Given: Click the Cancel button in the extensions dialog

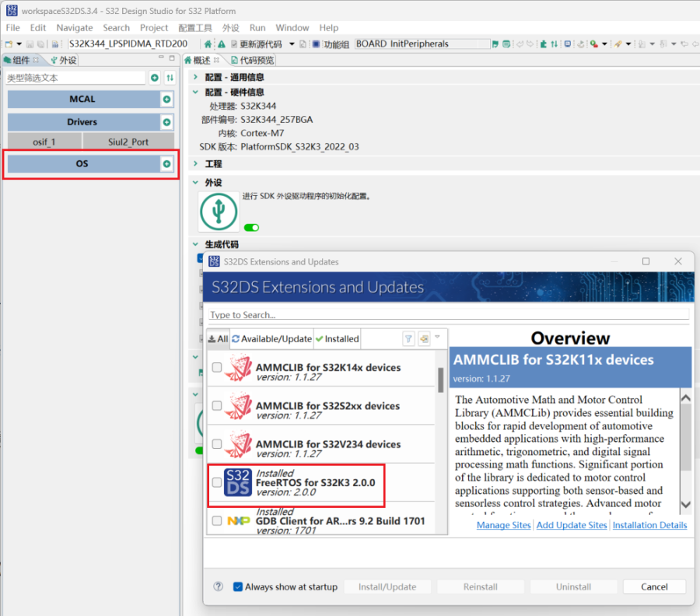Looking at the screenshot, I should [x=654, y=586].
